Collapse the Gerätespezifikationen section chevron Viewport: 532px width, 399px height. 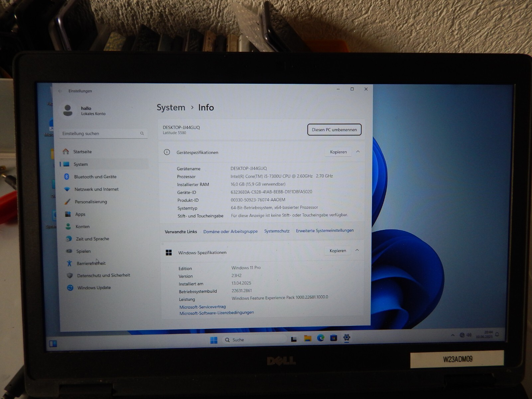pos(358,152)
